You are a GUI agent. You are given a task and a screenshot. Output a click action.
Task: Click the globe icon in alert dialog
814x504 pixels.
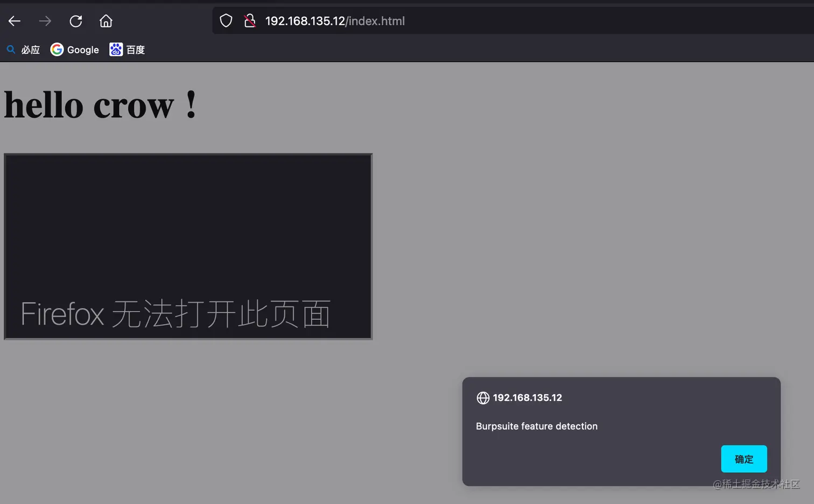483,398
